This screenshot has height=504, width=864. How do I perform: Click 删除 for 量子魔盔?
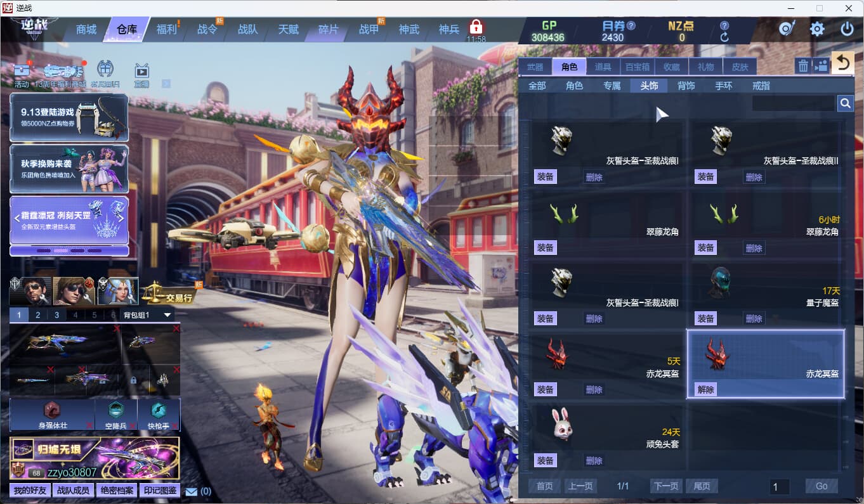(x=754, y=318)
